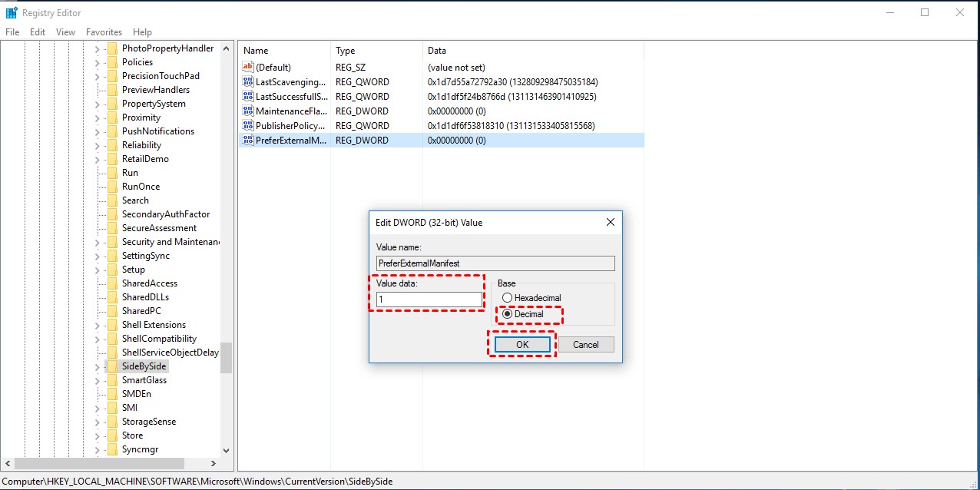
Task: Click the SmartGlass folder icon
Action: click(x=112, y=380)
